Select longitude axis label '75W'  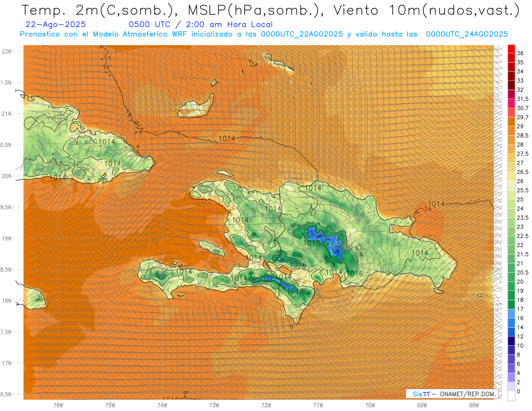[x=110, y=405]
